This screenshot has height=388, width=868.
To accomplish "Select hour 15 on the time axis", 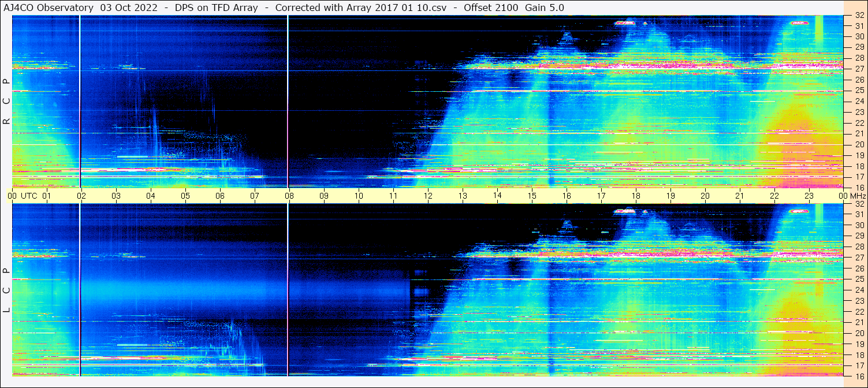I will point(532,196).
